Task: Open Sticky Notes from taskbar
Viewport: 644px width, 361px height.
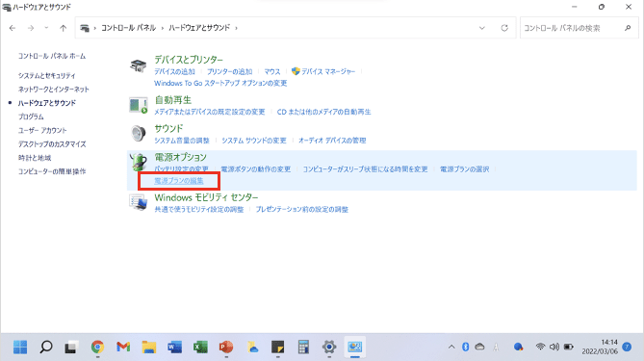Action: [x=277, y=347]
